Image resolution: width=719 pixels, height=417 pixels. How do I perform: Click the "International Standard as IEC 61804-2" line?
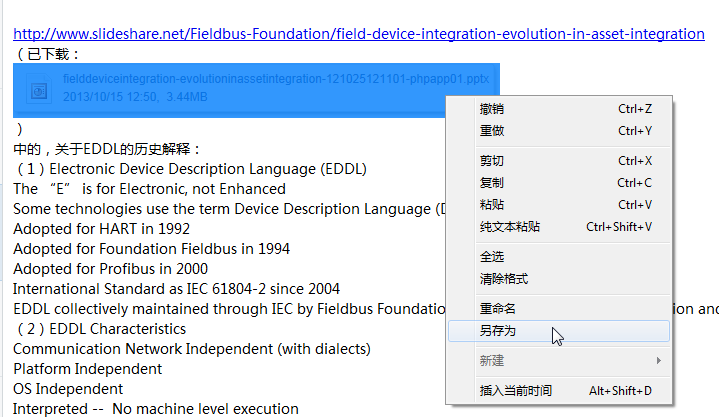176,288
